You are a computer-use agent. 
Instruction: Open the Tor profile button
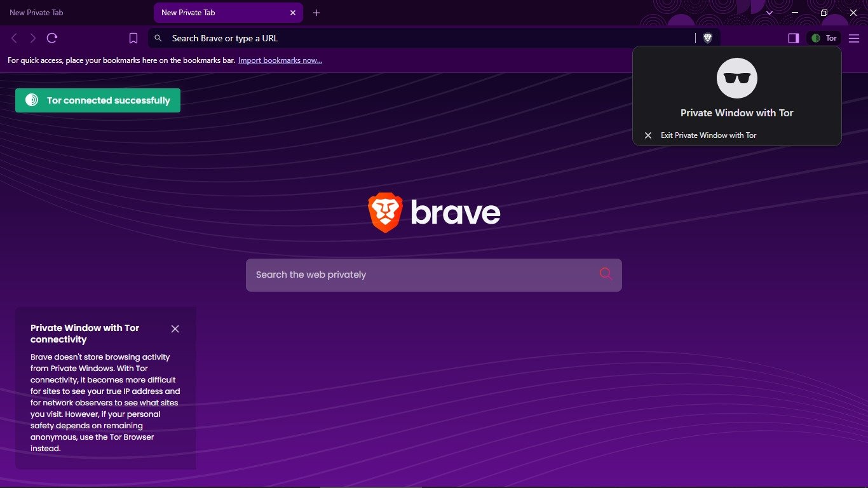824,38
